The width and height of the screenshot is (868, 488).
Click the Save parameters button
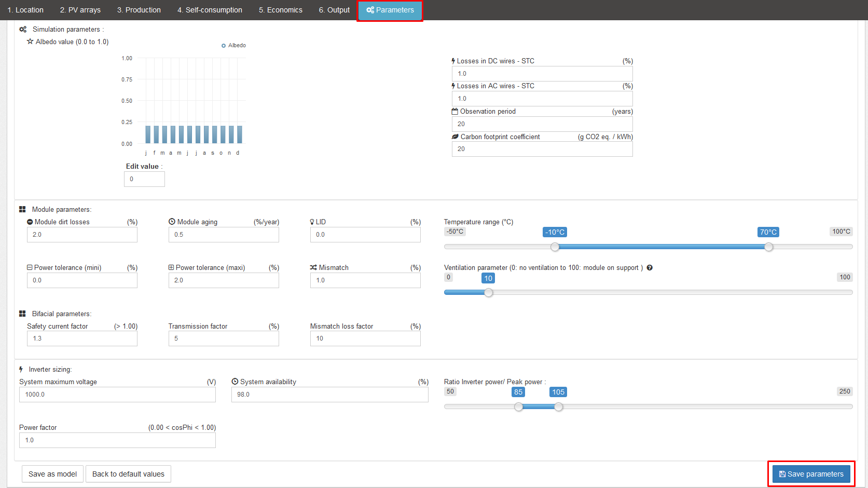click(x=811, y=474)
